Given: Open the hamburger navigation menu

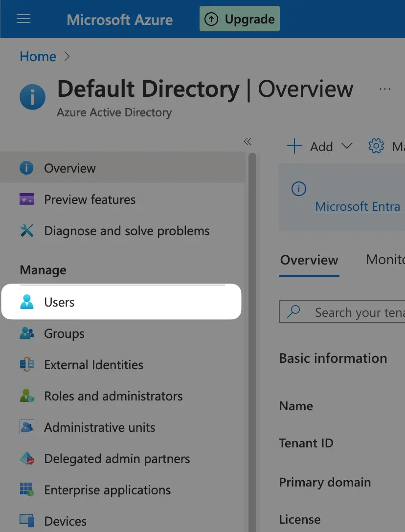Looking at the screenshot, I should click(x=23, y=19).
